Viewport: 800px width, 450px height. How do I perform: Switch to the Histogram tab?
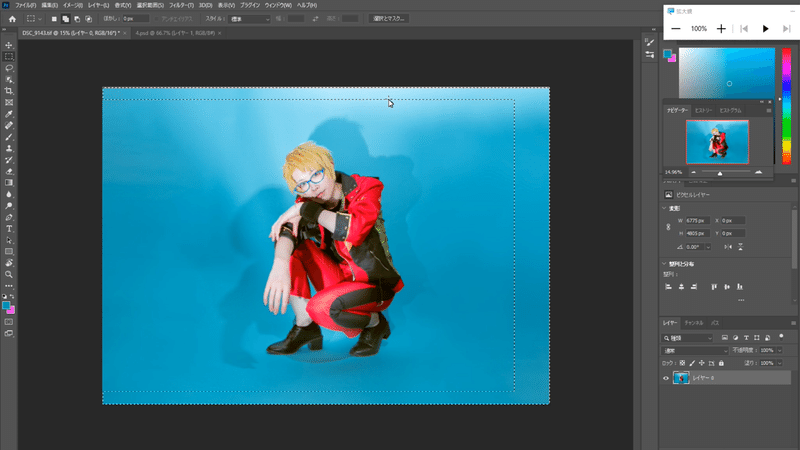(x=730, y=110)
